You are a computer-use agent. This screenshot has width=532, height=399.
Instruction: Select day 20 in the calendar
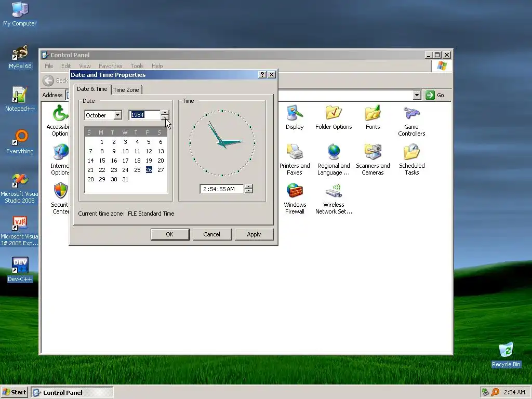(x=161, y=161)
